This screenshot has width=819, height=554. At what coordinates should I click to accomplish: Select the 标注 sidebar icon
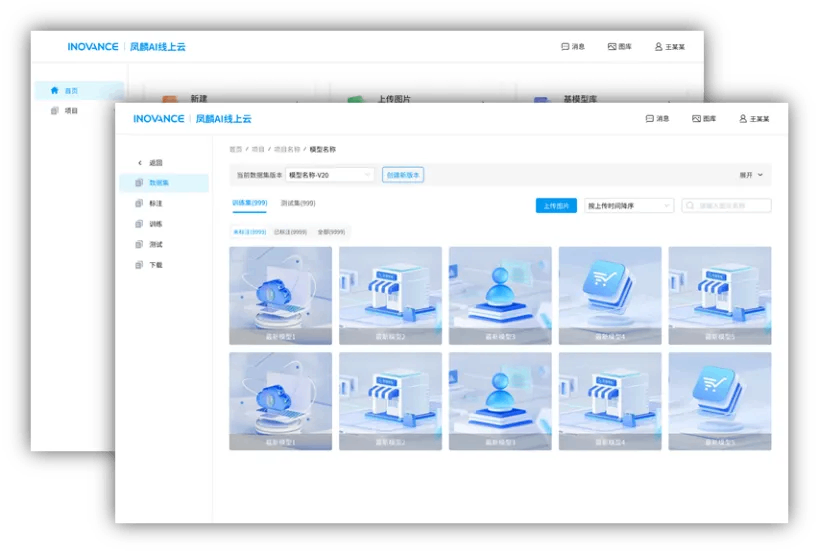pos(139,203)
